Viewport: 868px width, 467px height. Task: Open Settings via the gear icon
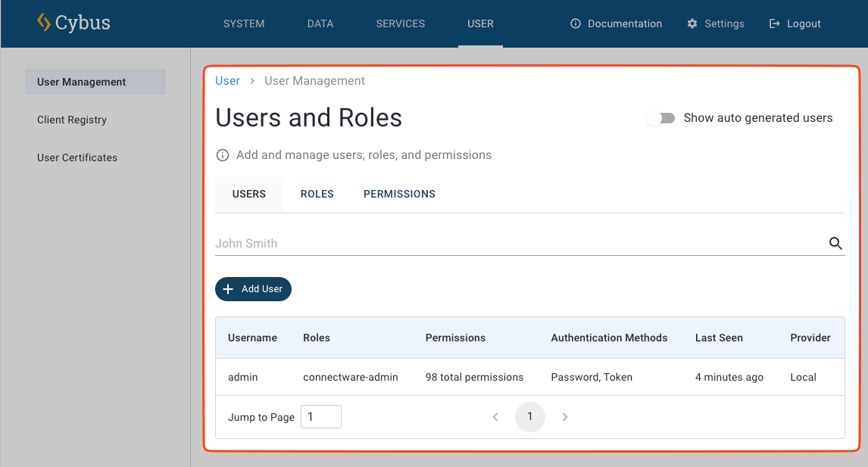[x=692, y=23]
